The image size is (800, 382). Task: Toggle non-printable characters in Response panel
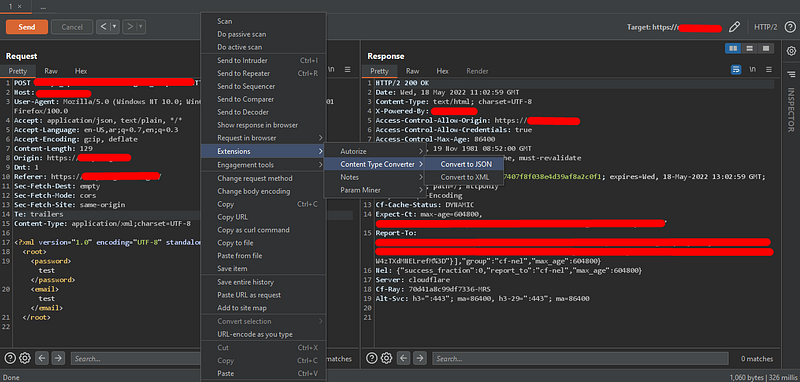753,70
